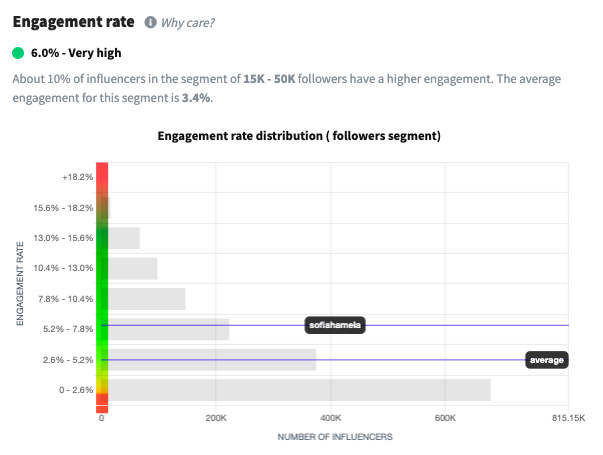
Task: Click the '5.2% - 7.8%' axis label
Action: click(68, 329)
